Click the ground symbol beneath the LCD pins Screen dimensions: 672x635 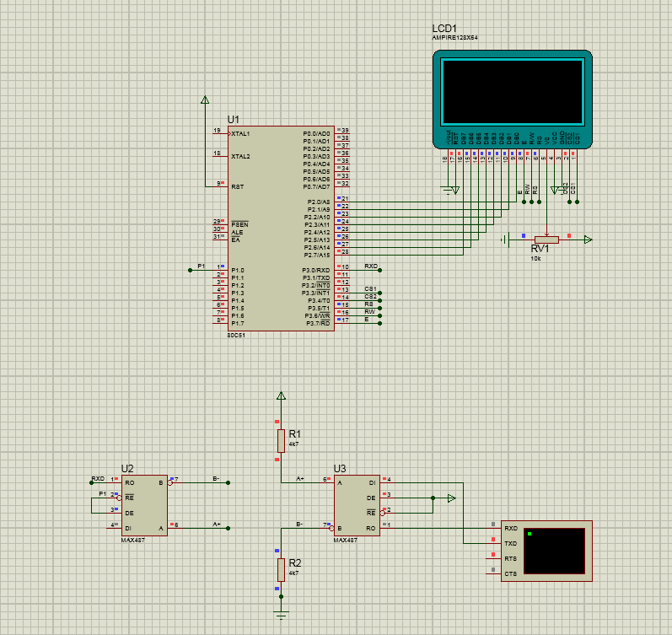click(x=454, y=191)
